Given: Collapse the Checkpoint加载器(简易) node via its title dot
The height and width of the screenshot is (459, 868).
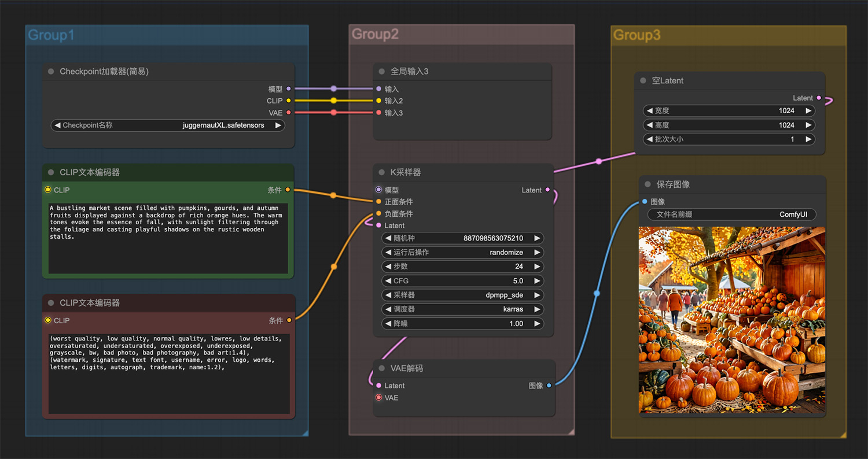Looking at the screenshot, I should tap(52, 72).
